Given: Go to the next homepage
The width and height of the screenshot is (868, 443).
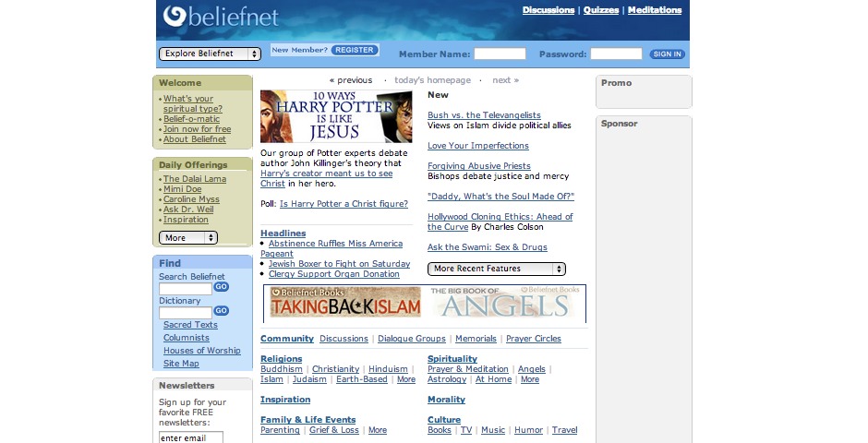Looking at the screenshot, I should pos(505,80).
